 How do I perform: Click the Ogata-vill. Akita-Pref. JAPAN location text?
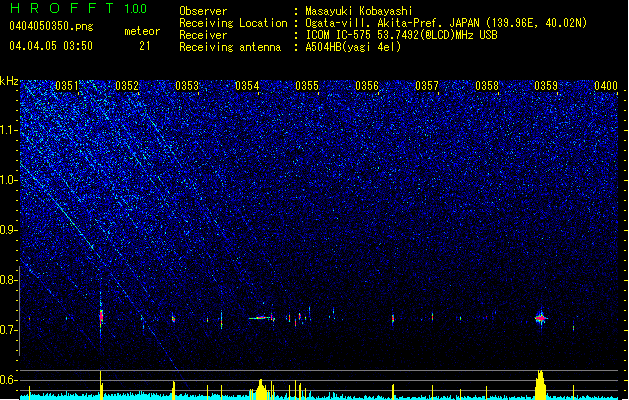pyautogui.click(x=446, y=23)
